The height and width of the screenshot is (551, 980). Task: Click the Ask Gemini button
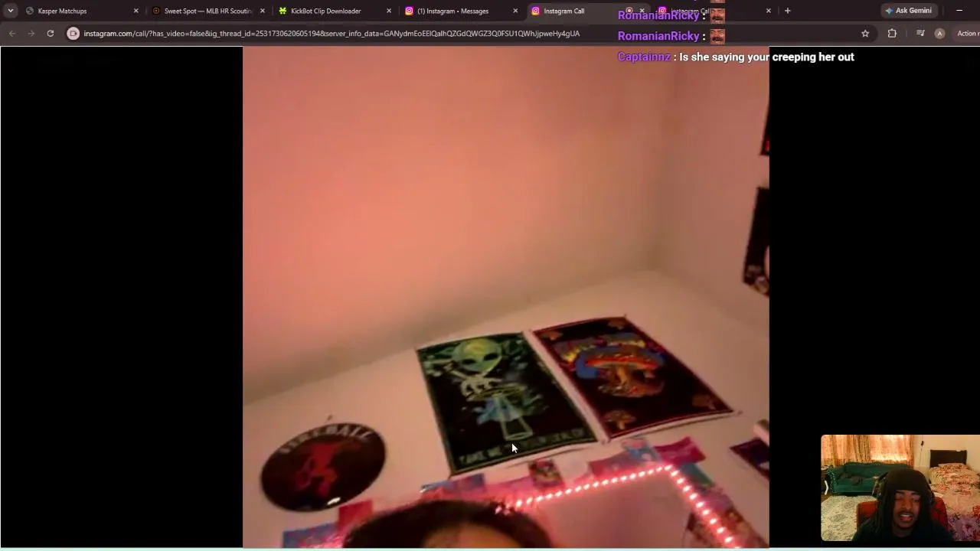(908, 11)
